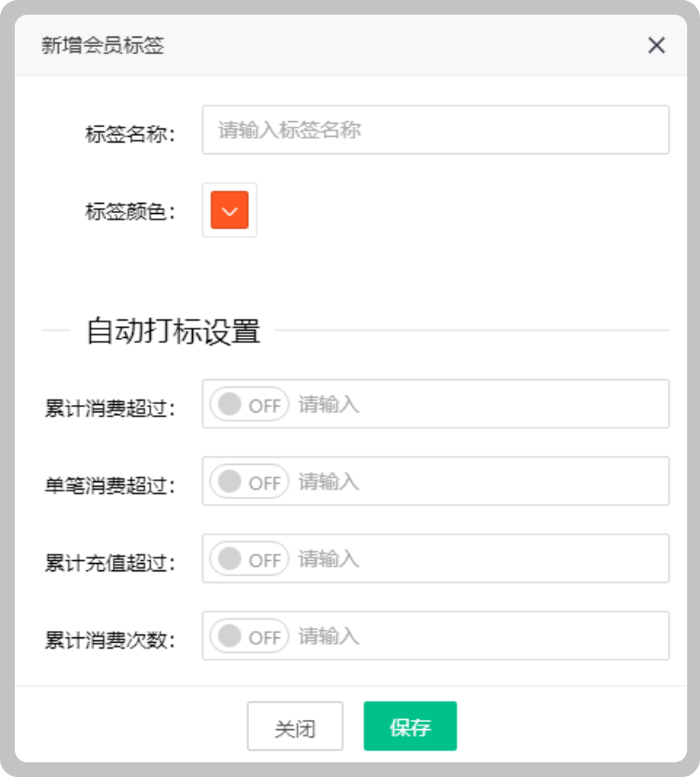Screen dimensions: 700x777
Task: Focus the input next to 累计消费超过
Action: 459,404
